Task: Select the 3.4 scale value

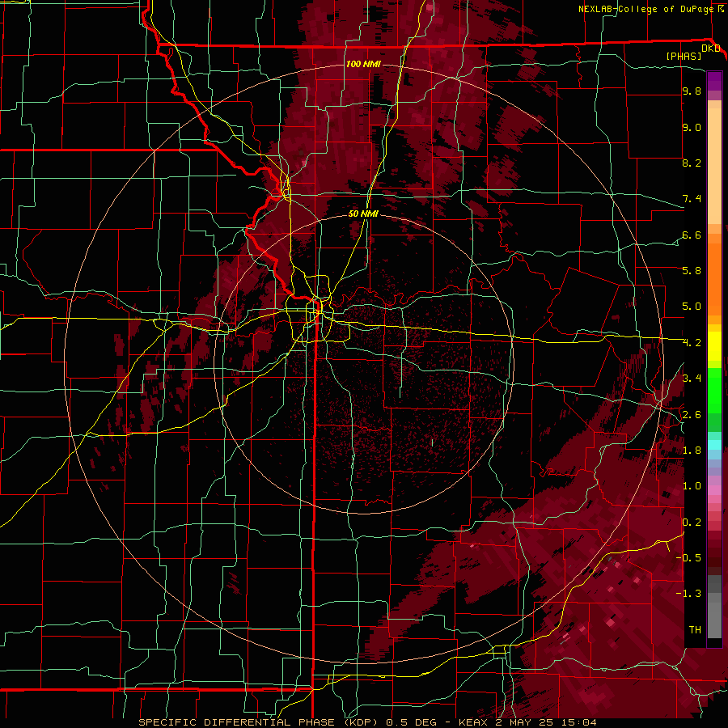Action: click(x=692, y=379)
